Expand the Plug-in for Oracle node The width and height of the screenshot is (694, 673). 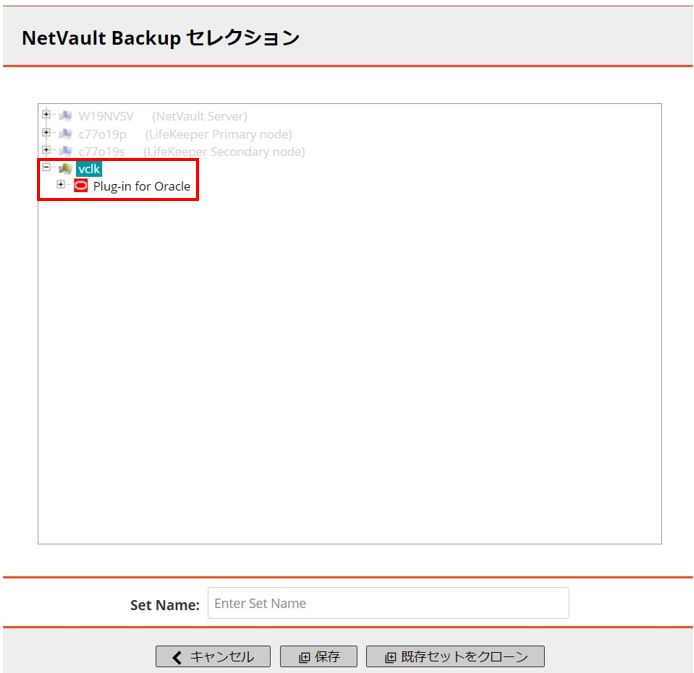[61, 185]
